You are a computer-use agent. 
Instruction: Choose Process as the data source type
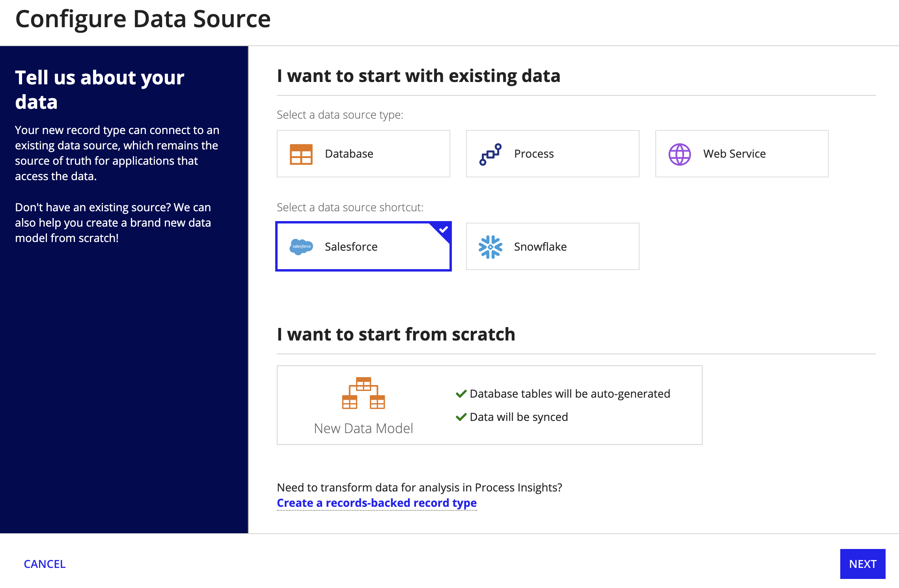(x=552, y=154)
